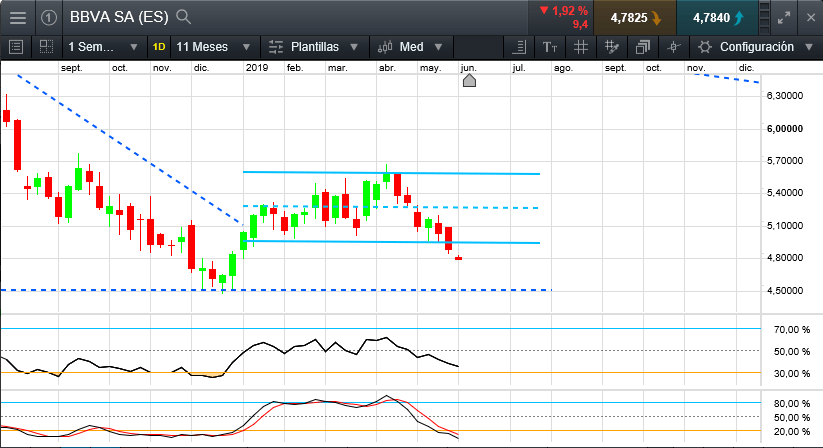Click the lower dashed blue support line
Viewport: 823px width, 448px height.
(276, 290)
